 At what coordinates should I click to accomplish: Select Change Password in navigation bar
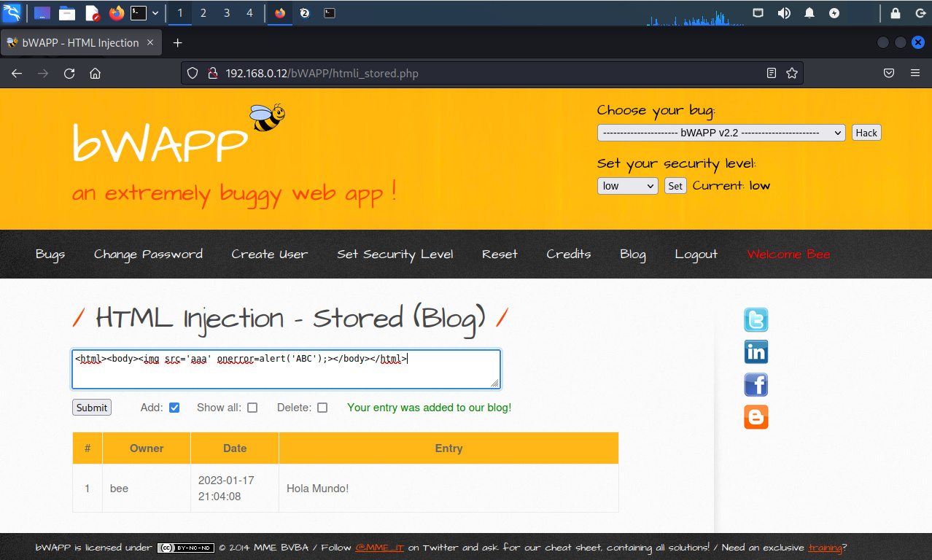(x=148, y=254)
